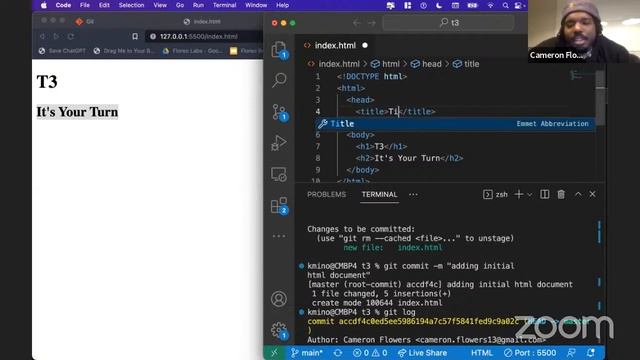Open the Apple menu

44,5
